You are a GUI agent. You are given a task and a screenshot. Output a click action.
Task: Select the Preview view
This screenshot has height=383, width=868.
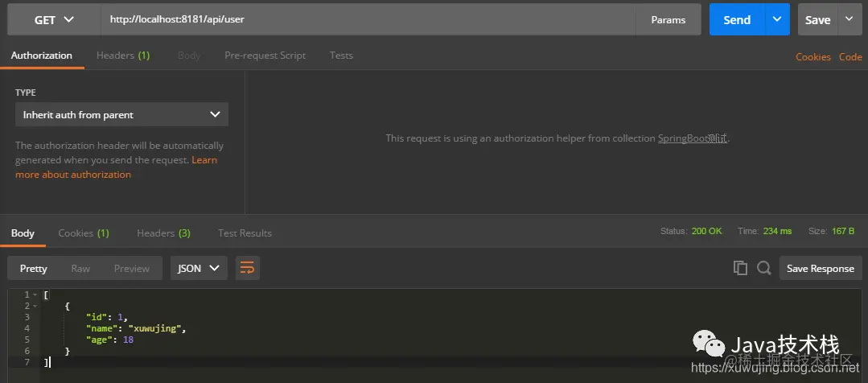point(132,269)
